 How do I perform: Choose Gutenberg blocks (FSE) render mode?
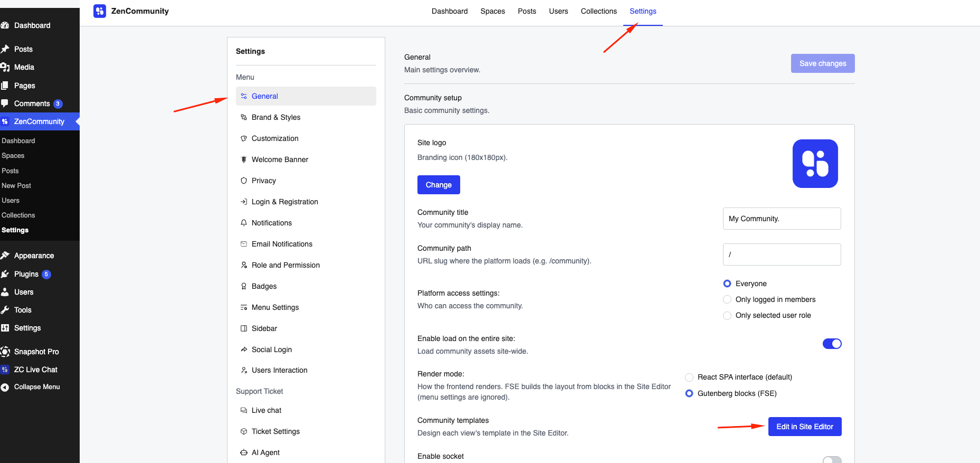coord(689,393)
